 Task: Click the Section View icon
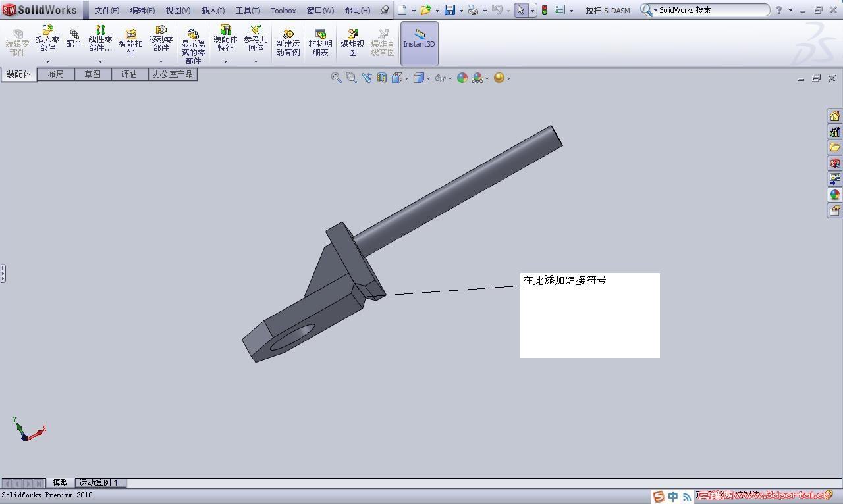381,78
